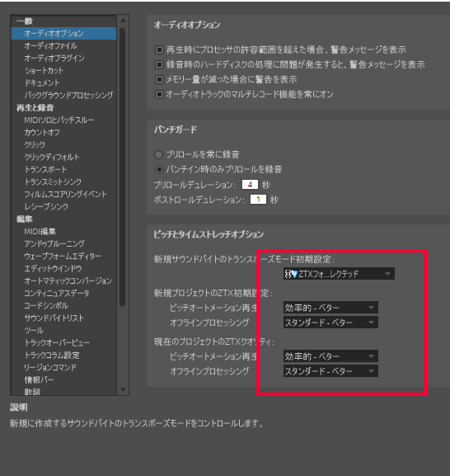
Task: Toggle processor overload warning checkbox
Action: point(159,49)
